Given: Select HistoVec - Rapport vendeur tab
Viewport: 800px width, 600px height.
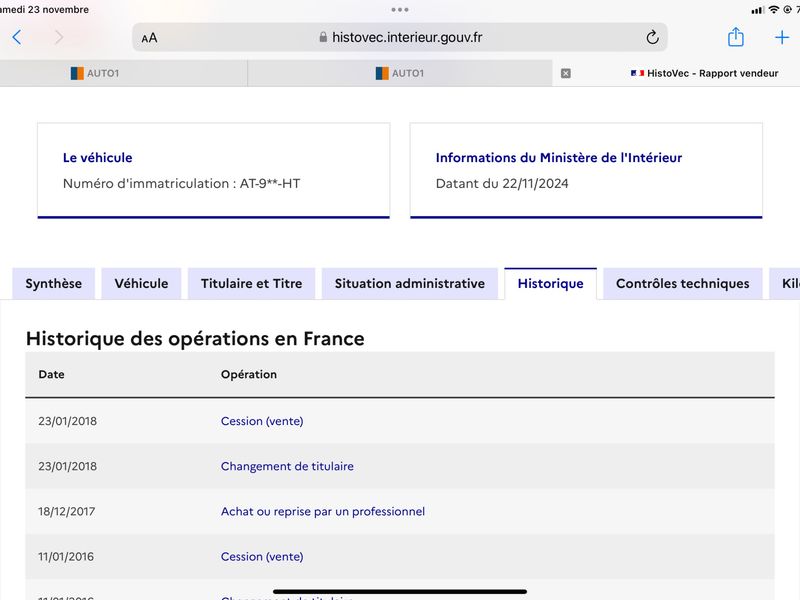Looking at the screenshot, I should pos(704,73).
